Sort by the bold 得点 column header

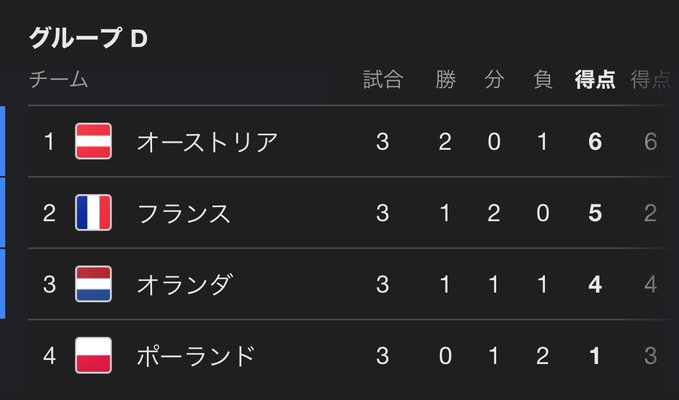(x=595, y=80)
